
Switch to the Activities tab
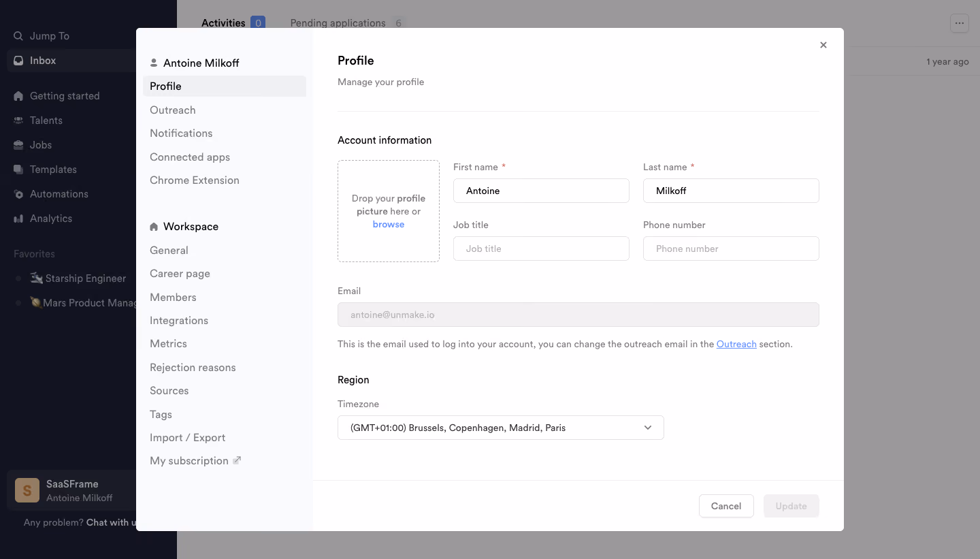(233, 23)
